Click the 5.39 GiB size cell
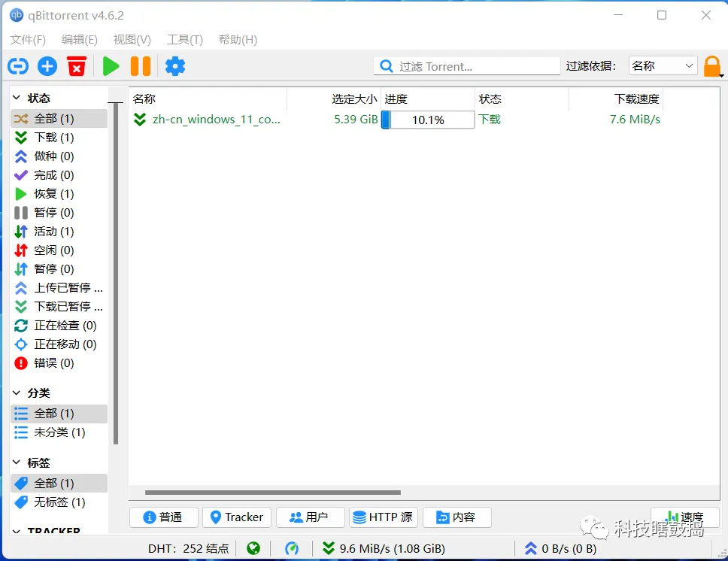Image resolution: width=728 pixels, height=561 pixels. 356,120
